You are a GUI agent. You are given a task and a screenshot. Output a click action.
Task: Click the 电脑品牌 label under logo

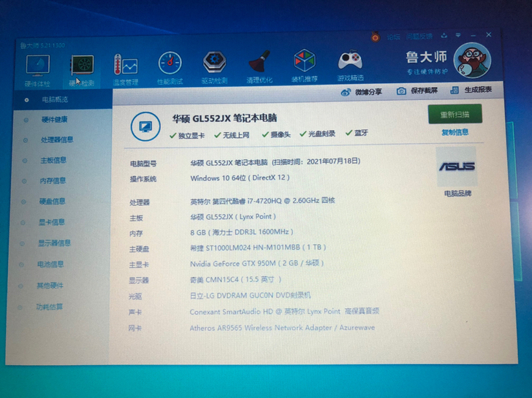[457, 194]
